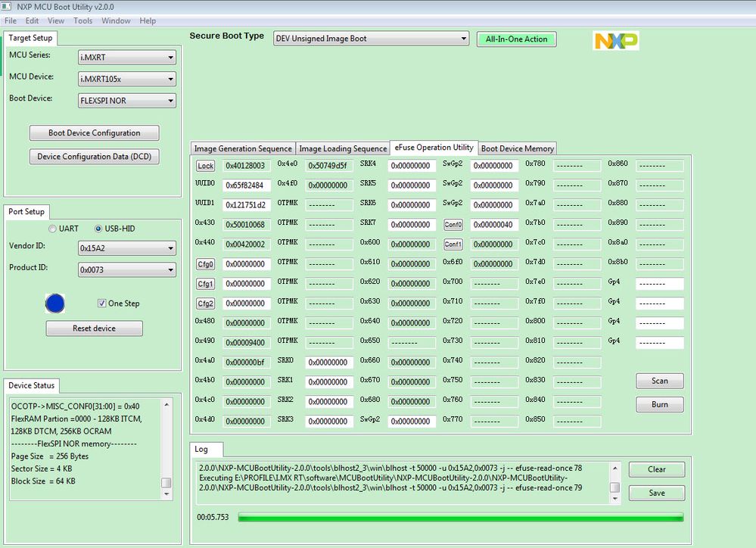Screen dimensions: 756x548
Task: Click the Port Setup tab
Action: point(26,212)
